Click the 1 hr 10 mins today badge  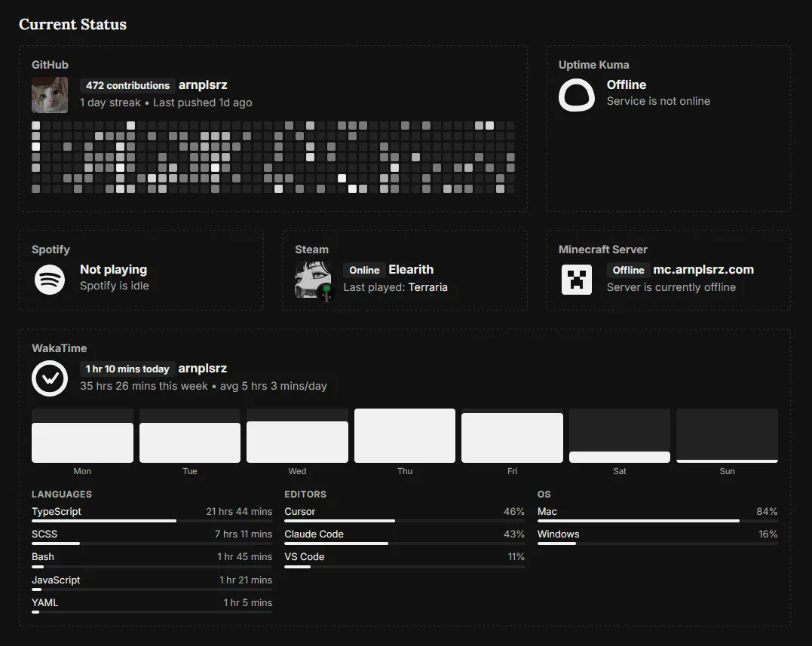(x=127, y=369)
